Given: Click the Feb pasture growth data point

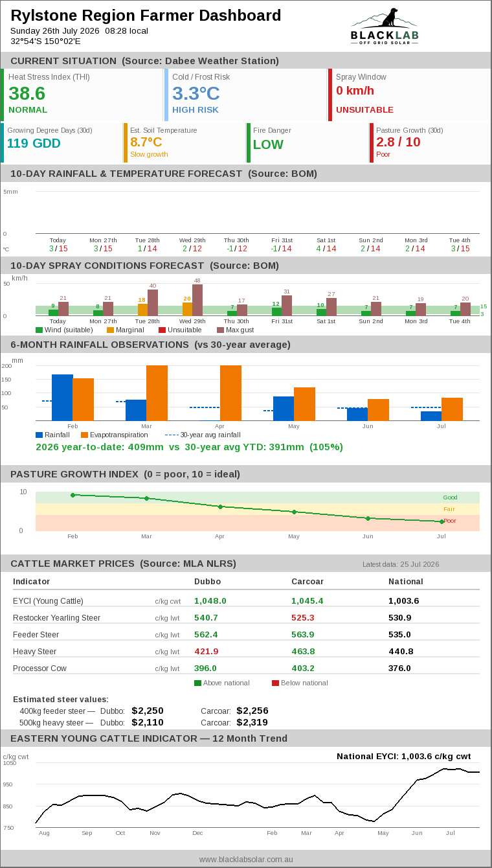Looking at the screenshot, I should pyautogui.click(x=73, y=495).
